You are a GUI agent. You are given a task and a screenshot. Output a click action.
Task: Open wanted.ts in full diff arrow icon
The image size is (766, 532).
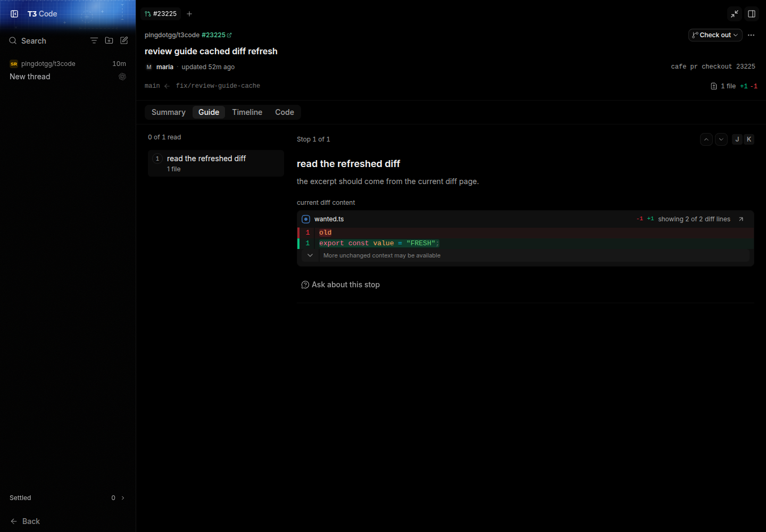[741, 219]
